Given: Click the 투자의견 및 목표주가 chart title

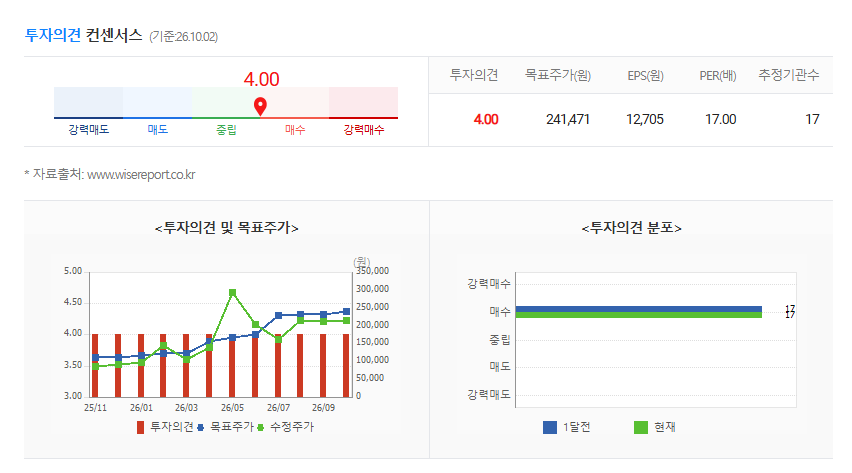Looking at the screenshot, I should pos(227,228).
